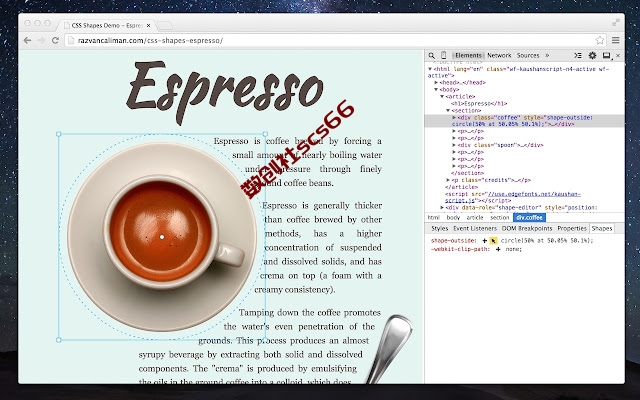
Task: Toggle the device mode phone icon
Action: point(444,55)
